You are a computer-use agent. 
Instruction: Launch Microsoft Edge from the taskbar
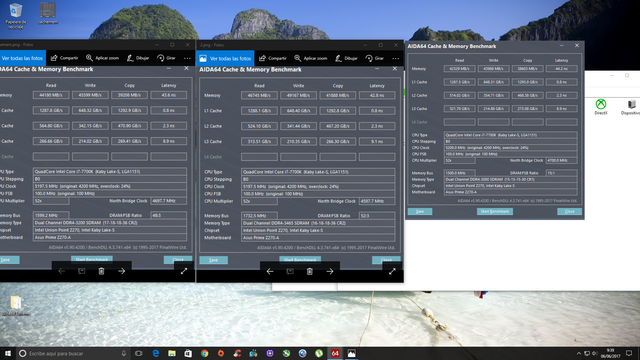(x=156, y=353)
